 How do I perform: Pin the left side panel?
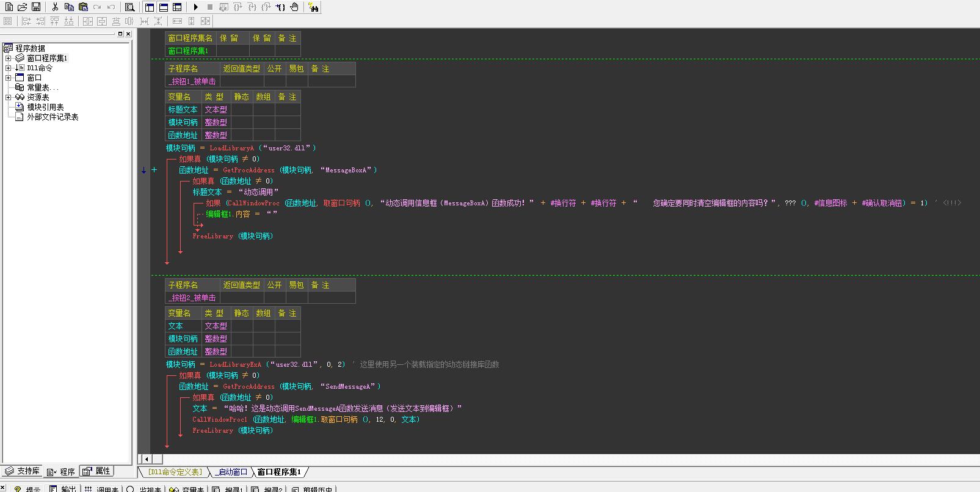120,34
